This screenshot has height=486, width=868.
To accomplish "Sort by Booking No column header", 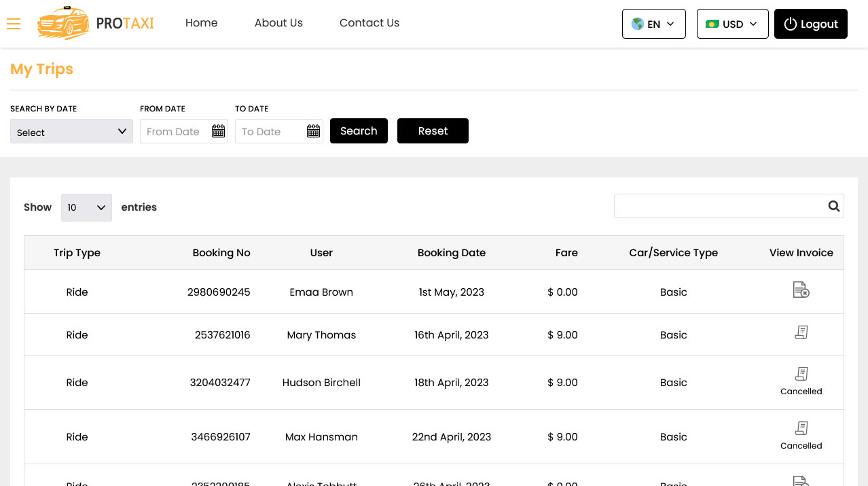I will click(221, 253).
